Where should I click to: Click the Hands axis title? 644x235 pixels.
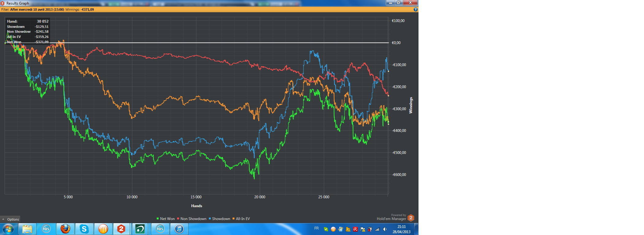coord(197,206)
